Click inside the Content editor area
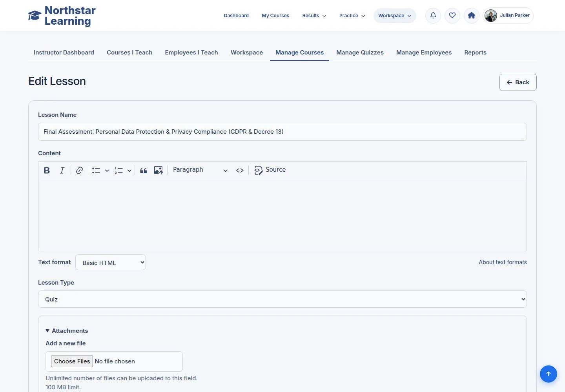This screenshot has height=392, width=565. pos(282,215)
